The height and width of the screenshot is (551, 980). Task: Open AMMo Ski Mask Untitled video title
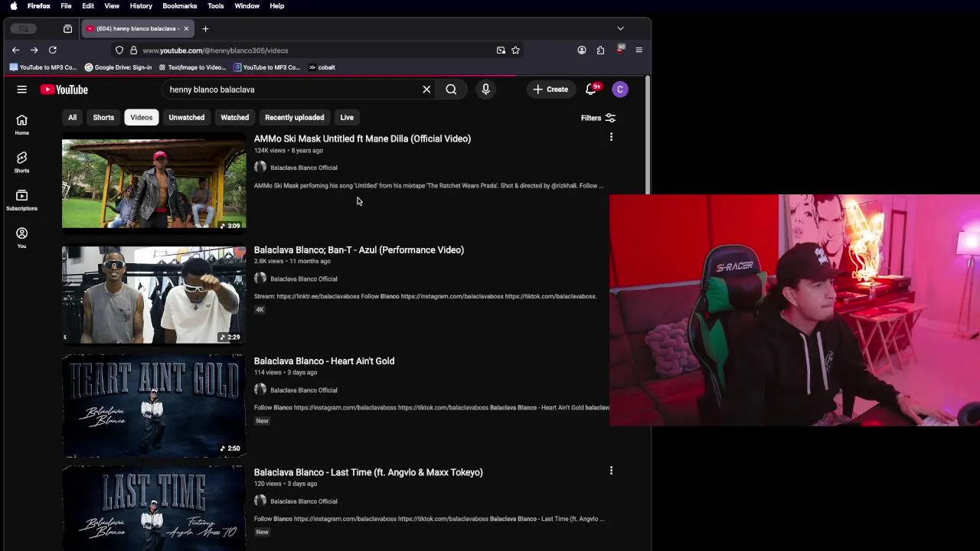[x=362, y=139]
